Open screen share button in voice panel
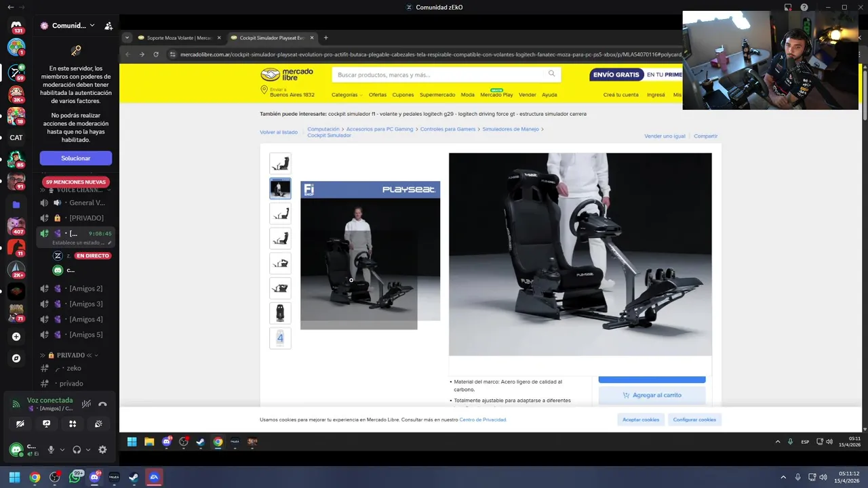Screen dimensions: 868x488 click(x=46, y=424)
